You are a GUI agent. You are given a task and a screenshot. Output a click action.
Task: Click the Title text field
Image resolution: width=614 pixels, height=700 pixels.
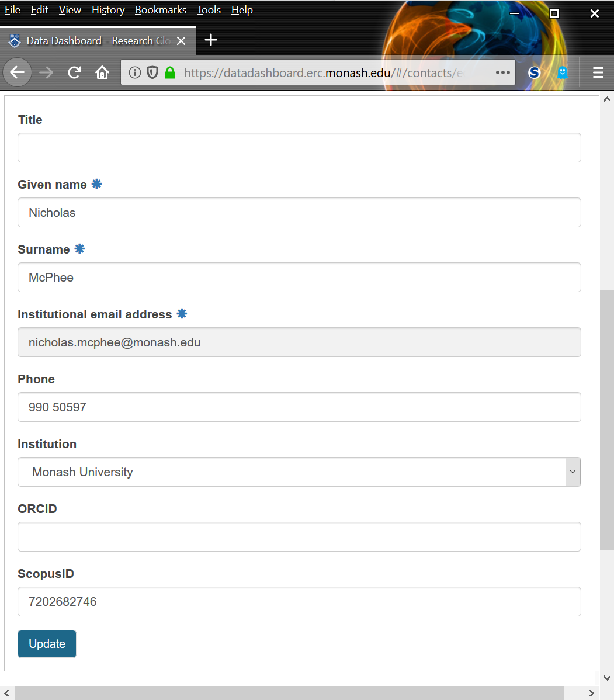coord(299,147)
